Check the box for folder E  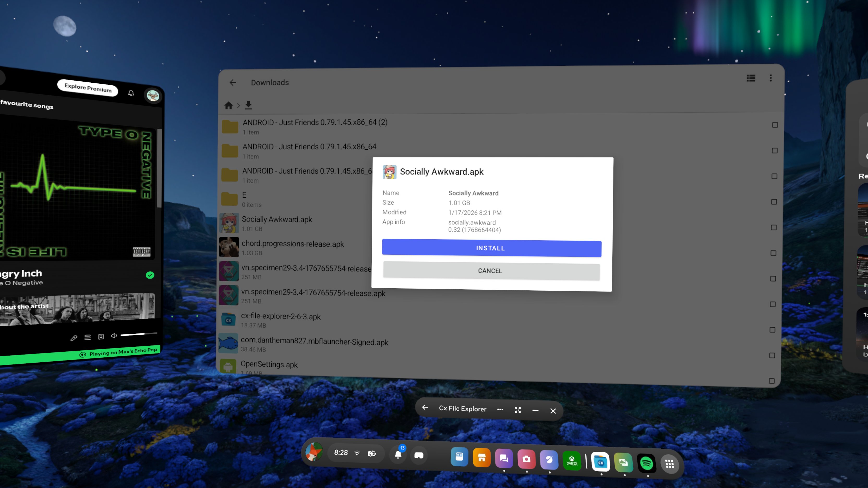point(774,202)
